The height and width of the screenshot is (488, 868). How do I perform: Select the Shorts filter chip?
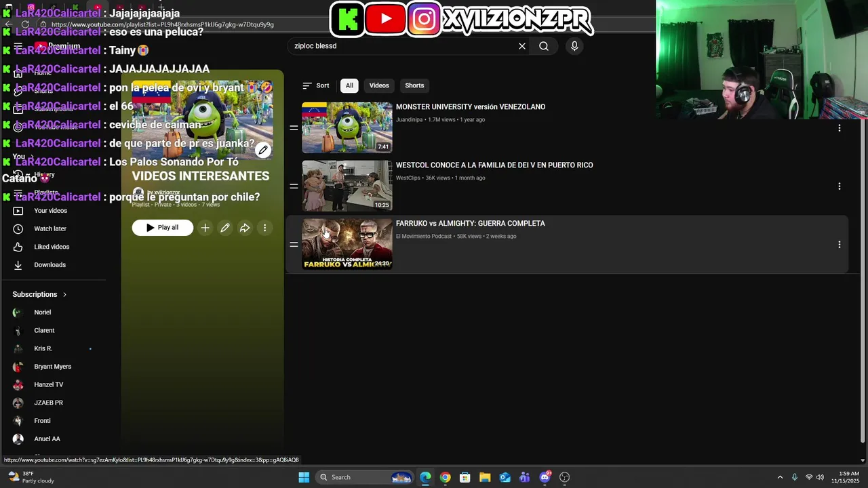pyautogui.click(x=414, y=85)
